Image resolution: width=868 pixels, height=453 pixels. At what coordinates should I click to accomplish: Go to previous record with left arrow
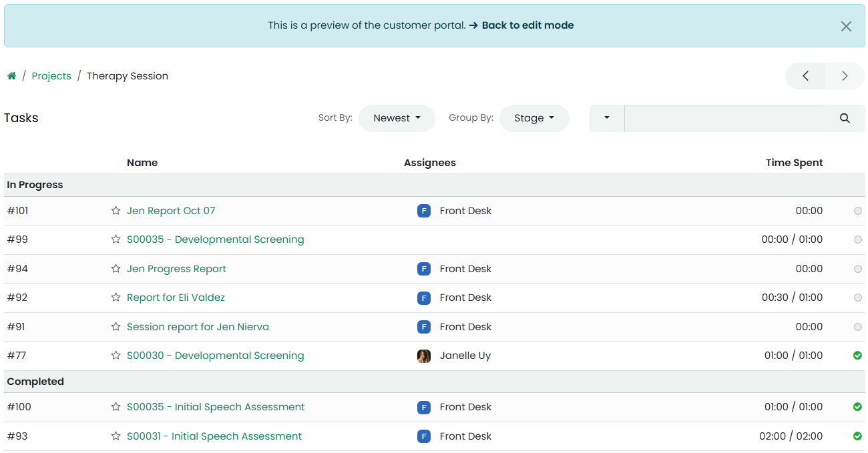click(805, 76)
